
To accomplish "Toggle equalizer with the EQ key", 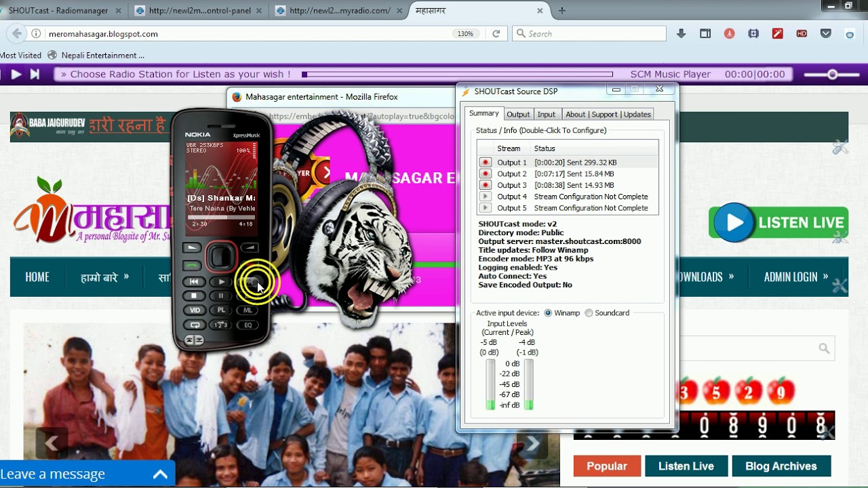I will 248,325.
